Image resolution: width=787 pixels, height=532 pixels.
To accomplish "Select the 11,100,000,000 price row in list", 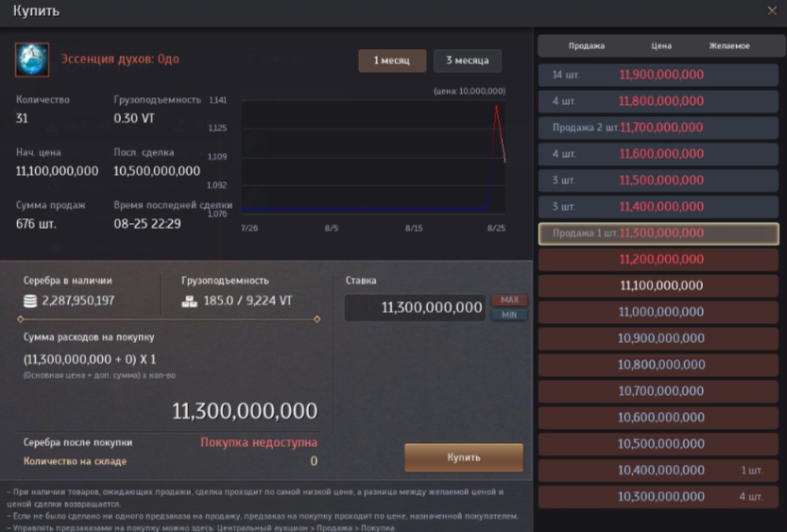I will pyautogui.click(x=658, y=285).
